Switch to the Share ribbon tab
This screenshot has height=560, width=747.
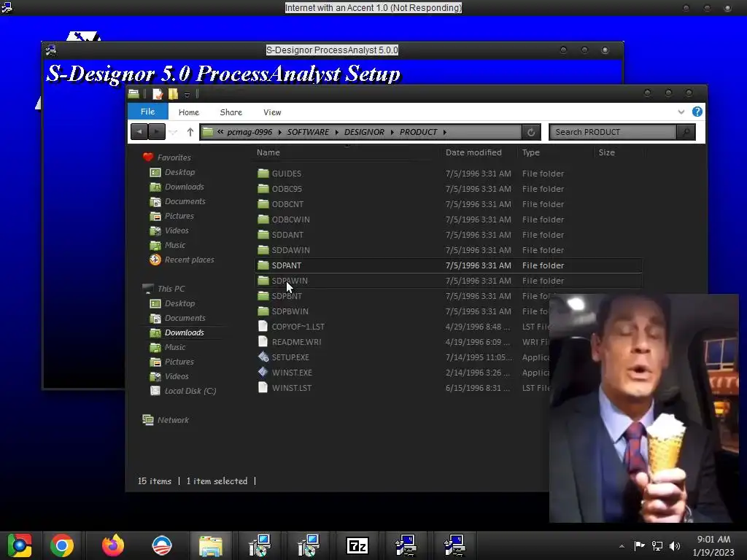(231, 112)
